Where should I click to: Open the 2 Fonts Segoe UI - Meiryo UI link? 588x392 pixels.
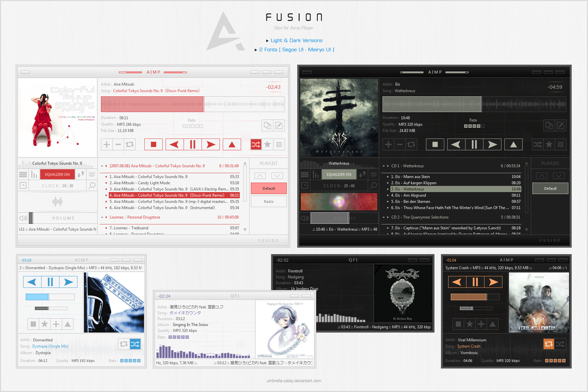(297, 50)
